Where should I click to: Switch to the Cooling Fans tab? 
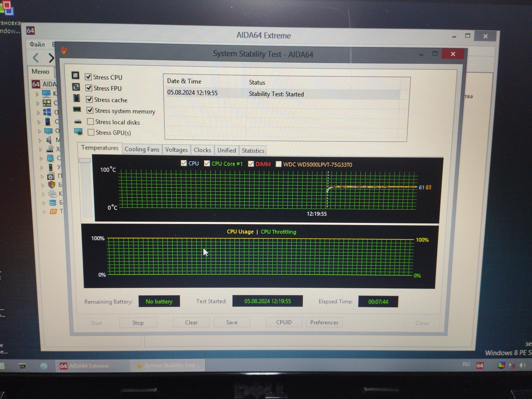coord(142,149)
